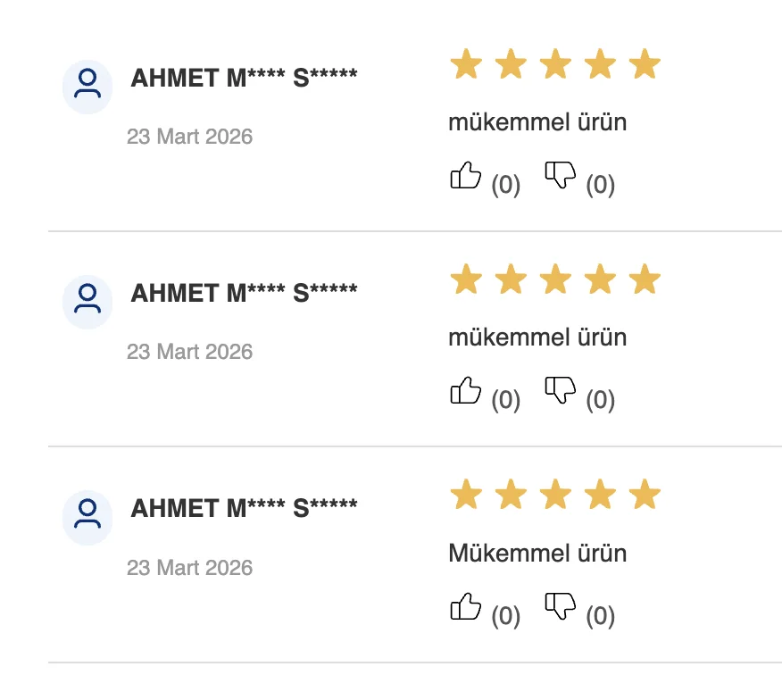Image resolution: width=782 pixels, height=700 pixels.
Task: Click the second review's thumbs-down count
Action: pos(600,400)
